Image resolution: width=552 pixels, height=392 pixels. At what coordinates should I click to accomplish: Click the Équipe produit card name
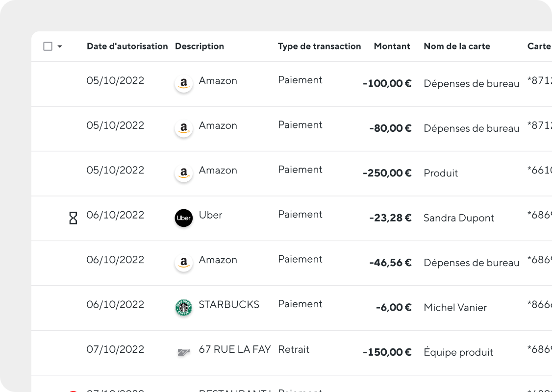point(458,352)
